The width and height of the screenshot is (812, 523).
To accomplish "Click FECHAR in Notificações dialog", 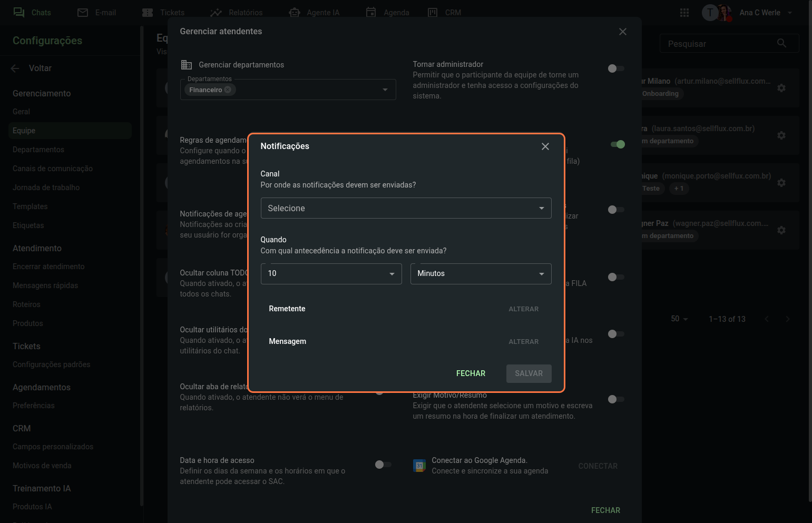I will (471, 373).
